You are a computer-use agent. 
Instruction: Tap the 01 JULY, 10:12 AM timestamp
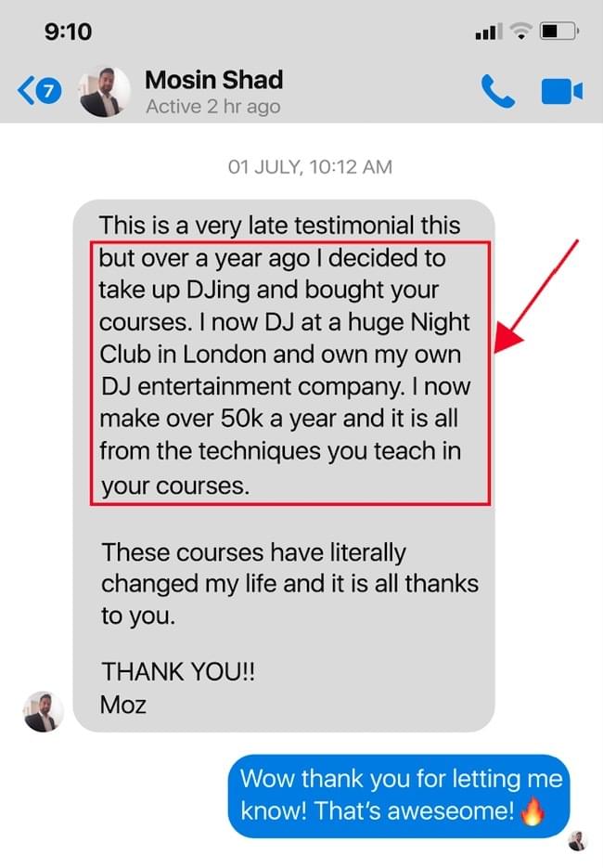click(310, 166)
